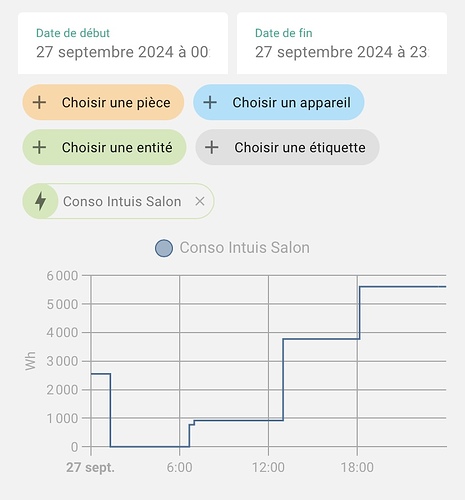Open the Date de début field
Image resolution: width=465 pixels, height=500 pixels.
pyautogui.click(x=123, y=43)
